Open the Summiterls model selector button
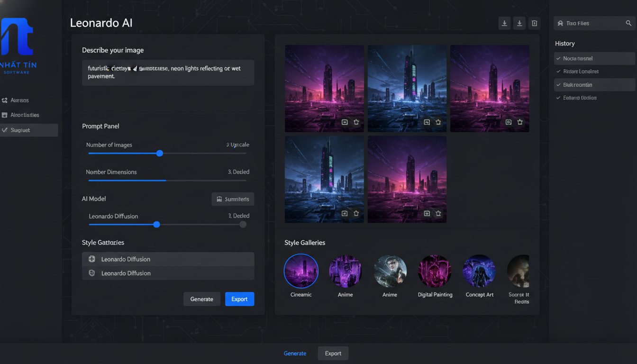Screen dimensions: 637x364 [x=233, y=199]
